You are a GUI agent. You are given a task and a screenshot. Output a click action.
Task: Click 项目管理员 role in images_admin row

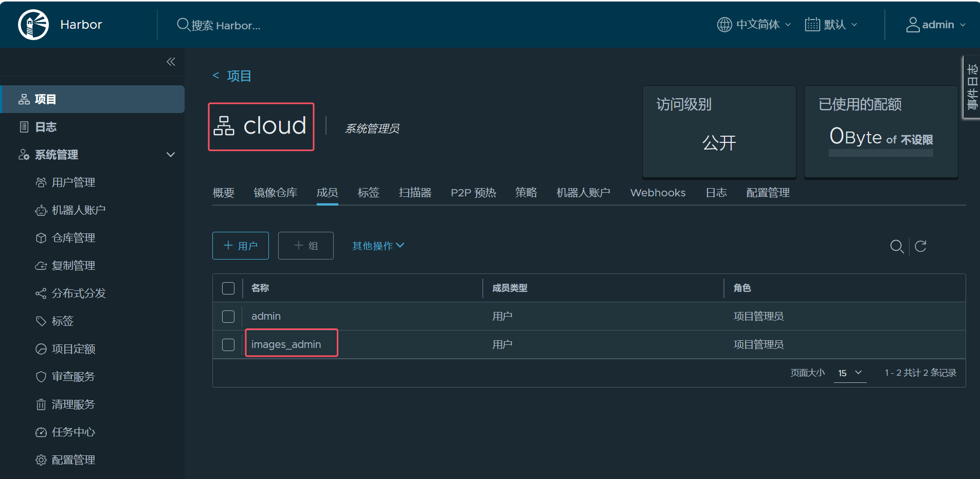[759, 345]
